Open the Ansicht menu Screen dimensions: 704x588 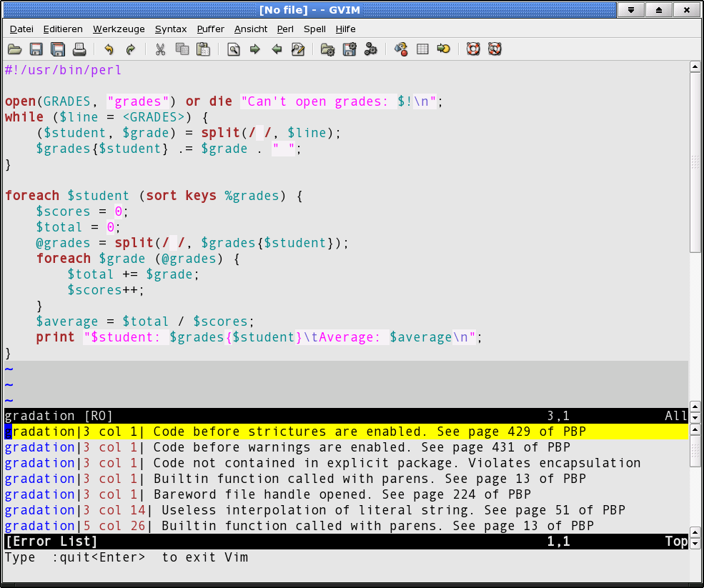click(x=251, y=29)
